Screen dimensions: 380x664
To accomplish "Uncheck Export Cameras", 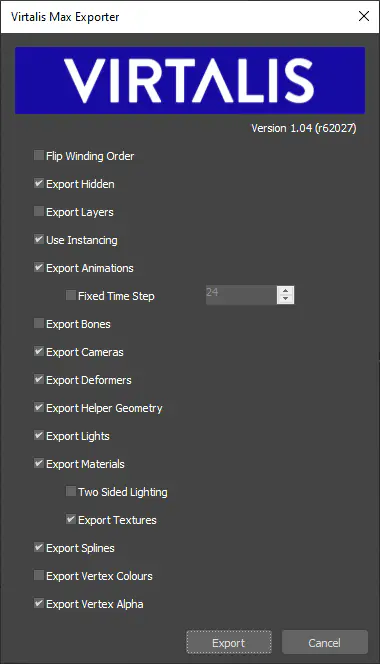I will click(39, 351).
